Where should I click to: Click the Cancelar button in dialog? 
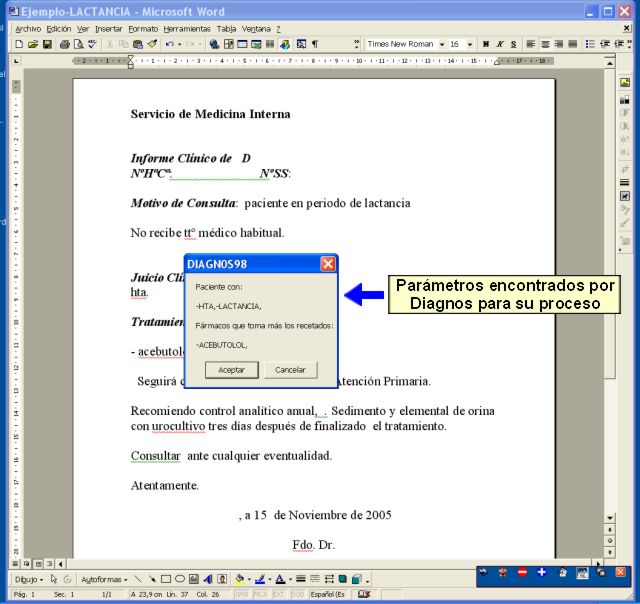(x=290, y=370)
